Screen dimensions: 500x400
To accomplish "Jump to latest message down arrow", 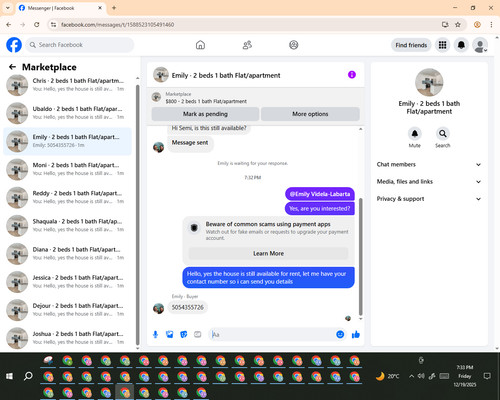I will [360, 319].
